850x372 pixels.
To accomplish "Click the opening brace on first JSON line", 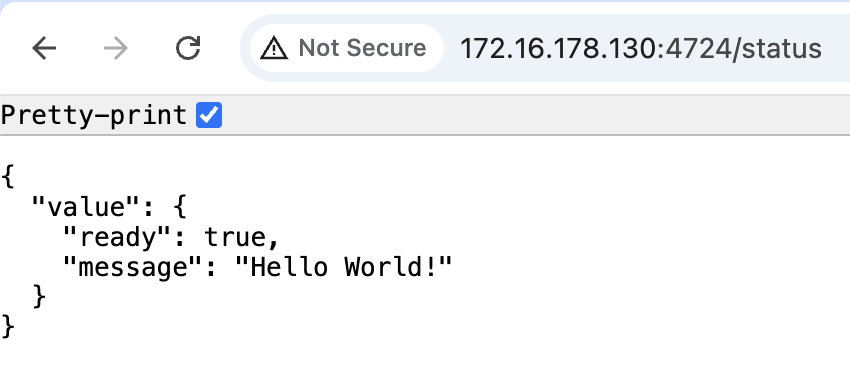I will [8, 177].
